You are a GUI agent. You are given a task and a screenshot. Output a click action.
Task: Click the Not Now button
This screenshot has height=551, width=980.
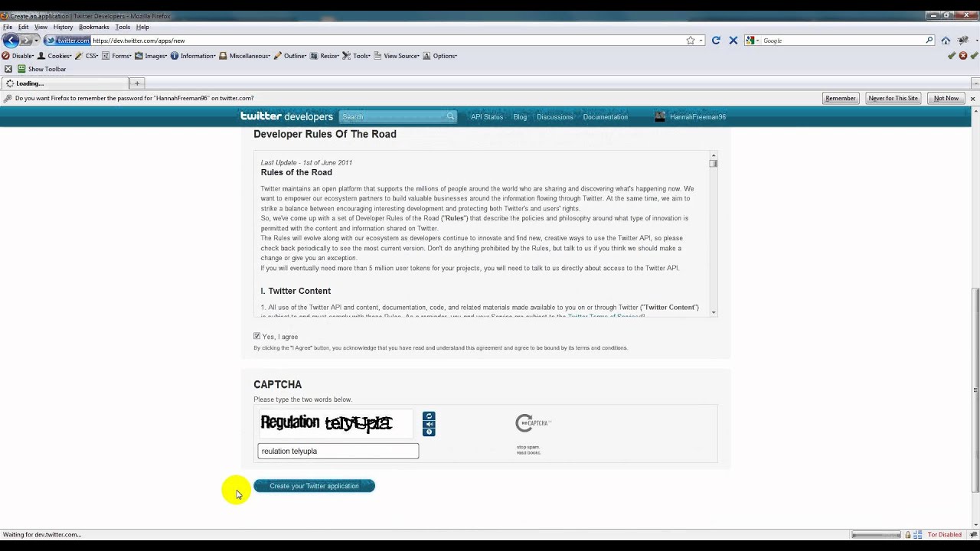(x=946, y=98)
